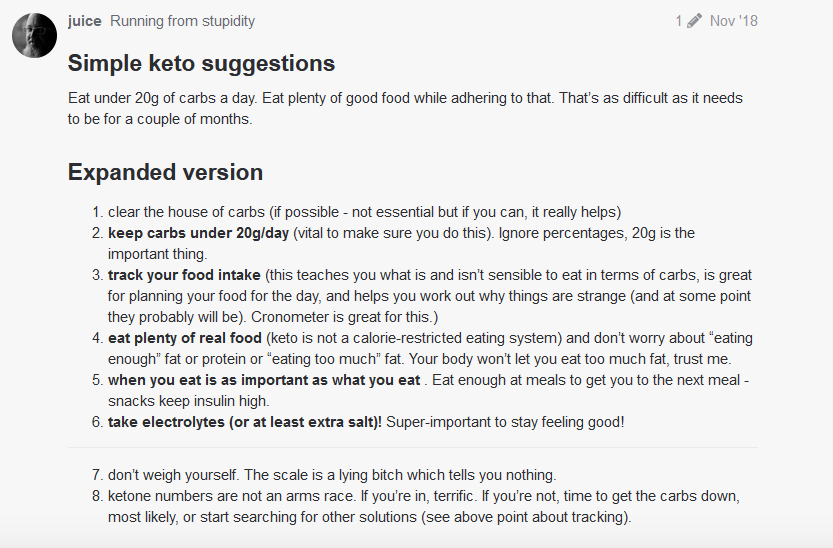833x548 pixels.
Task: Click bold text 'eat plenty of real food'
Action: [x=184, y=338]
